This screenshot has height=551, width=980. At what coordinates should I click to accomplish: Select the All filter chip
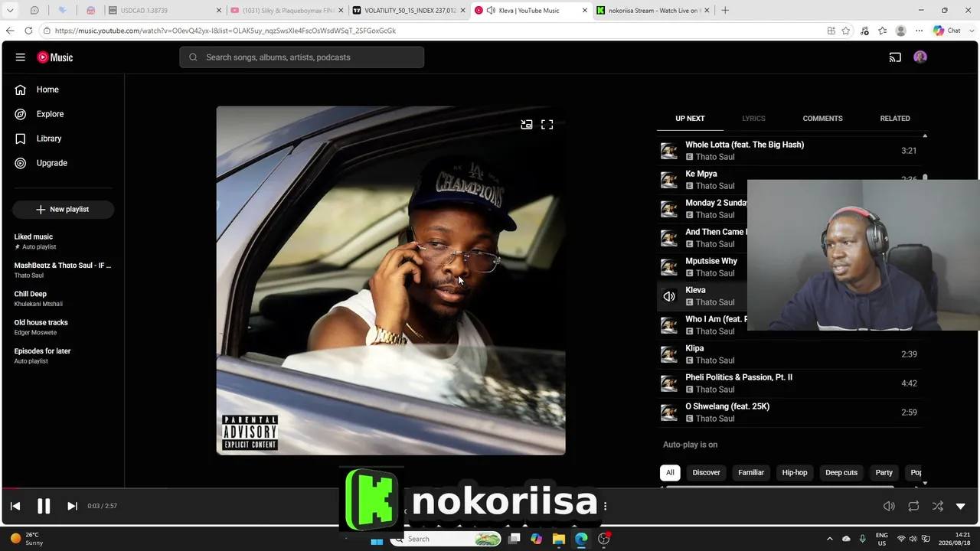pyautogui.click(x=670, y=473)
